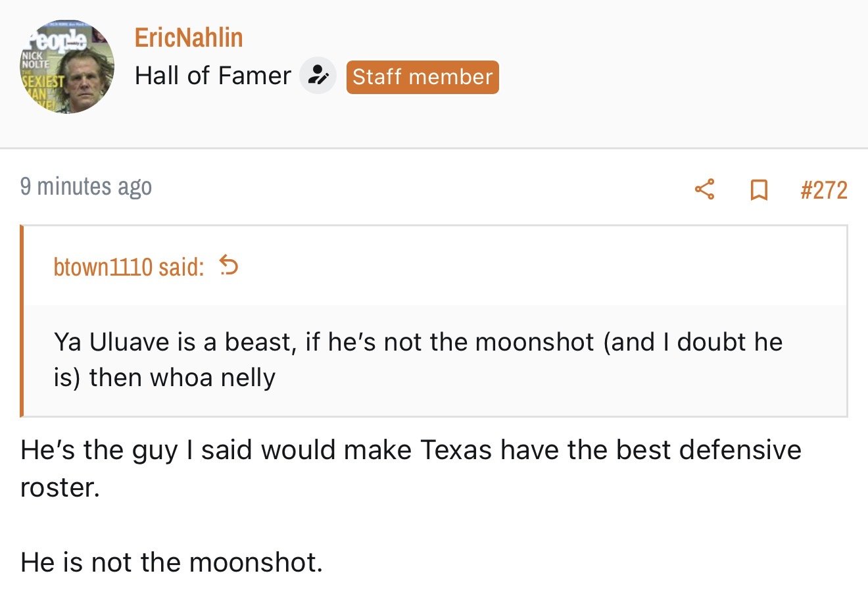Click the word 'roster.' in the reply
Viewport: 868px width, 594px height.
(60, 487)
